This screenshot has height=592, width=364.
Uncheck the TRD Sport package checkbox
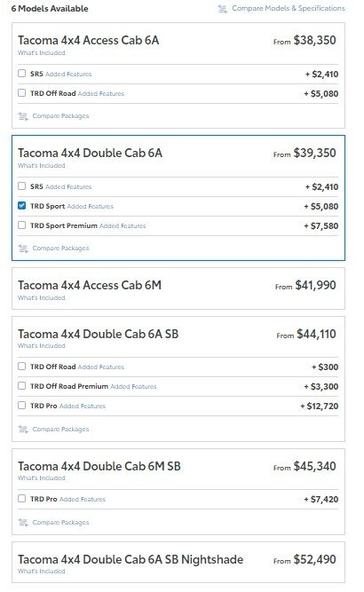click(x=22, y=206)
